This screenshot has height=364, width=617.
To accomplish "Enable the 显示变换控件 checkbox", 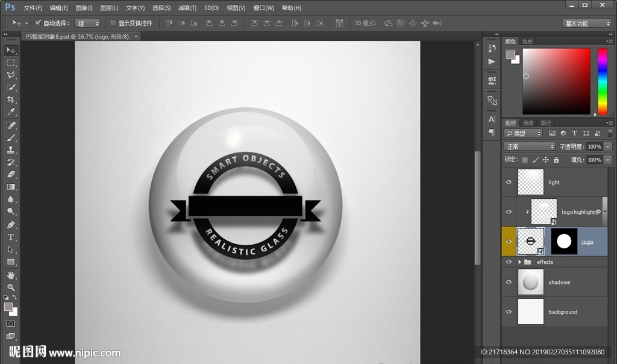I will click(x=113, y=23).
